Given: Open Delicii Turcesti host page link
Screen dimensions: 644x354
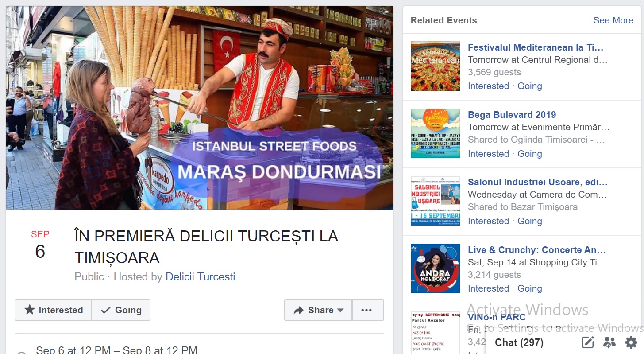Looking at the screenshot, I should pyautogui.click(x=200, y=277).
